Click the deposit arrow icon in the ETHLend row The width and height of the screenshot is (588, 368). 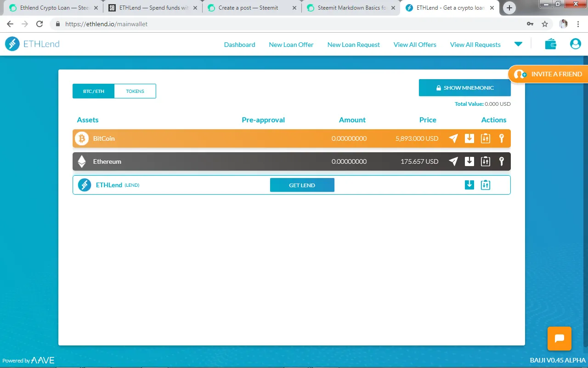pos(469,185)
